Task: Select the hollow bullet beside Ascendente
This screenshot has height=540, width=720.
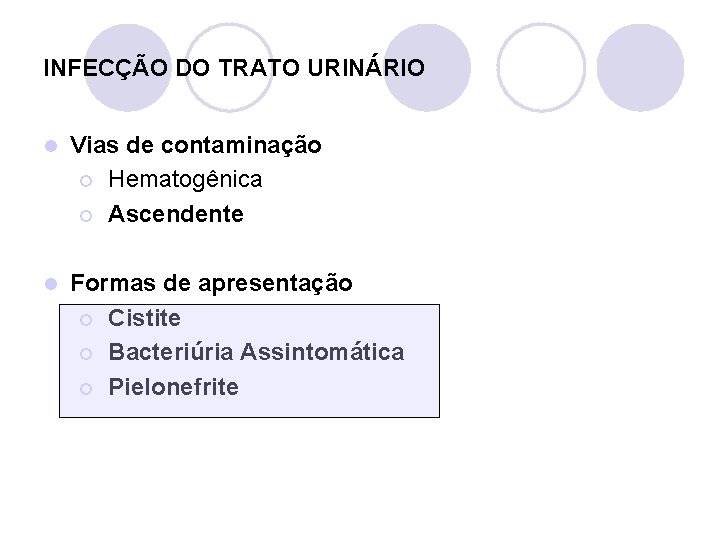Action: click(x=87, y=215)
